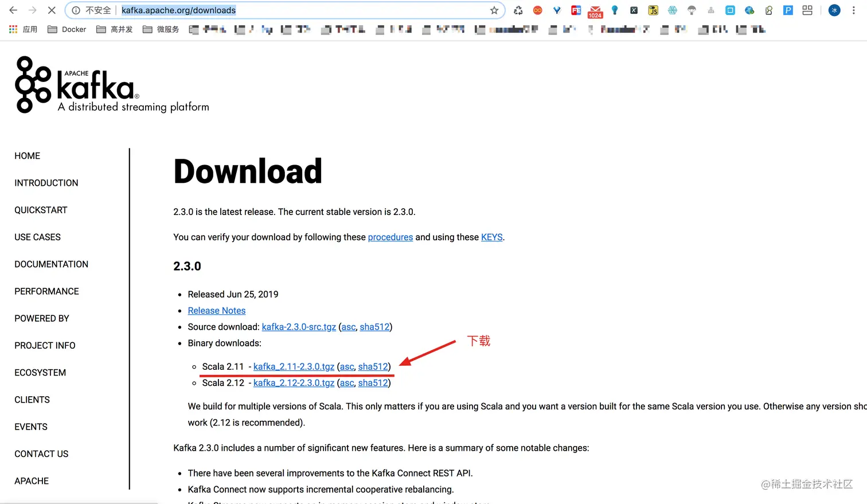Screen dimensions: 867x504
Task: Go back with the browser back arrow
Action: click(13, 10)
